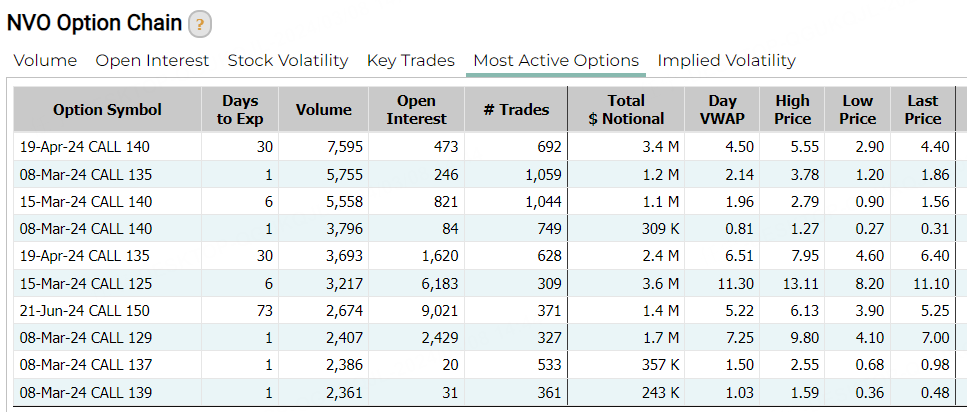Screen dimensions: 967x412
Task: Click last price value 11.10
Action: click(932, 284)
